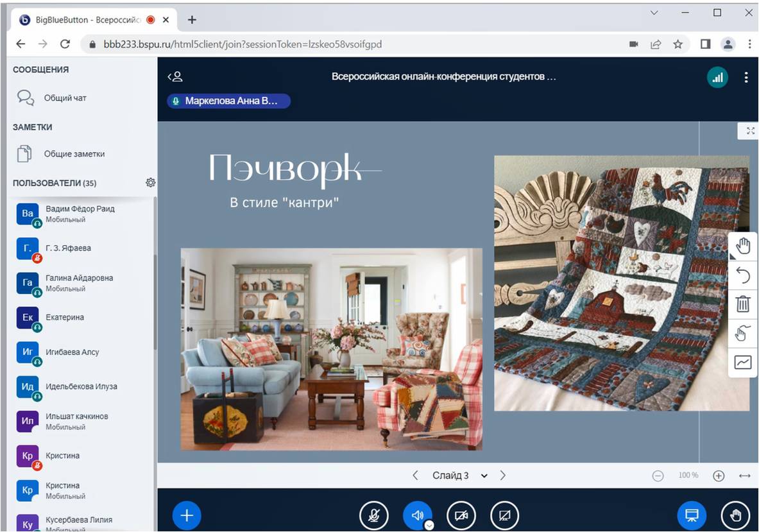Screen dimensions: 759x532
Task: Open Общие заметки shared notes
Action: tap(73, 154)
